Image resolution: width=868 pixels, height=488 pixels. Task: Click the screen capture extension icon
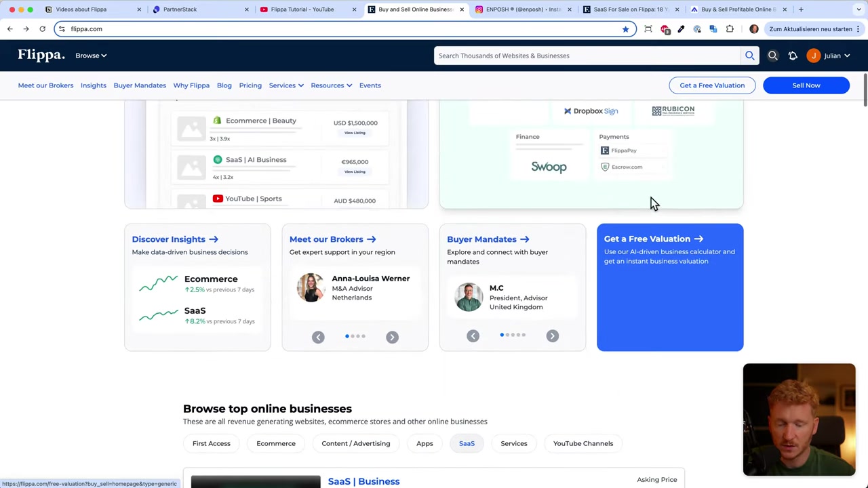point(648,29)
